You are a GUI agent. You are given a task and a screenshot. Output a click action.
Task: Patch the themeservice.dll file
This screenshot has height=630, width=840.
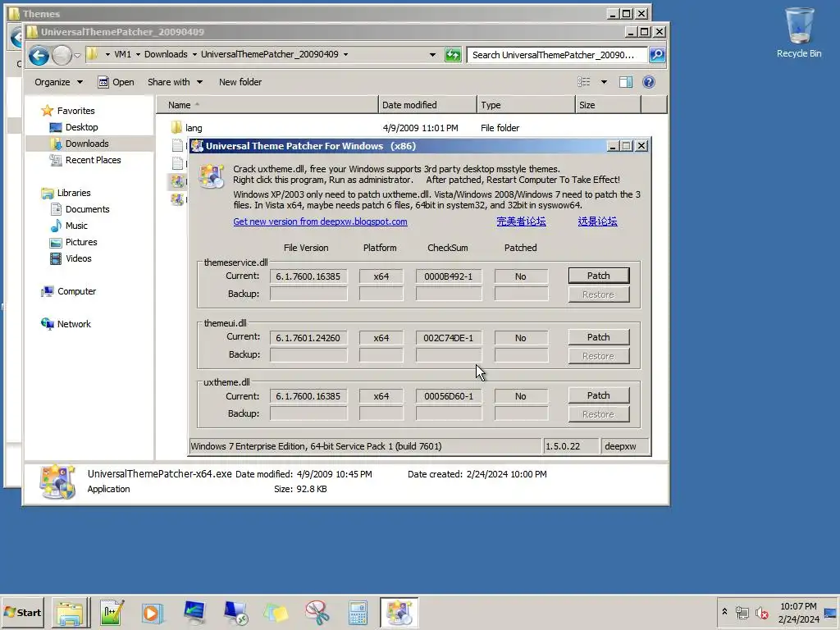(x=598, y=276)
